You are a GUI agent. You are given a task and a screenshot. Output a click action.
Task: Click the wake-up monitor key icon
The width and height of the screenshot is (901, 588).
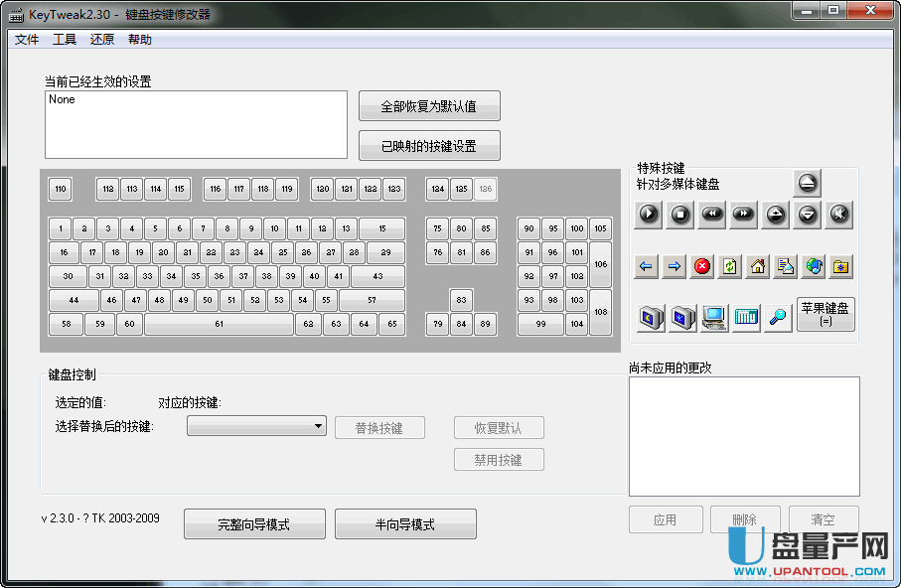[x=682, y=317]
